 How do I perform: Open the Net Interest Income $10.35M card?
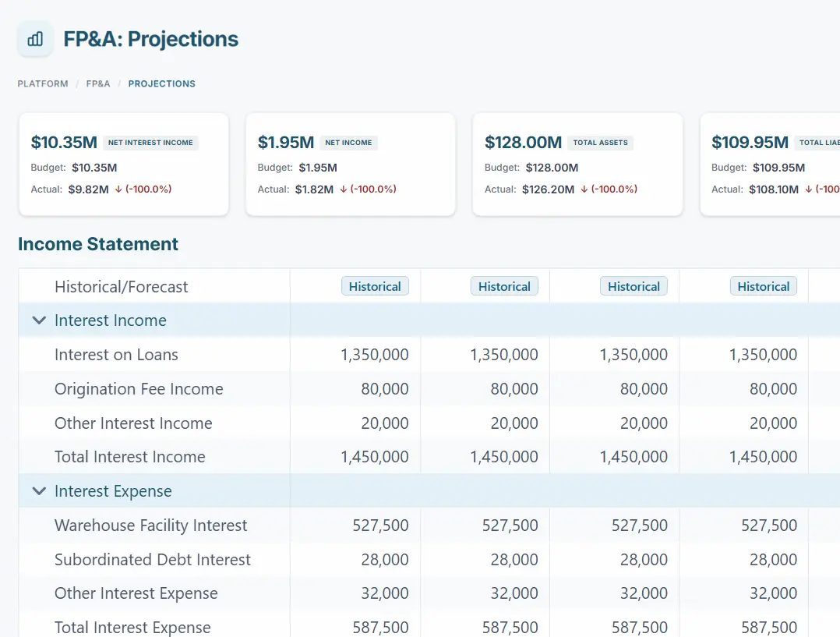click(x=124, y=165)
